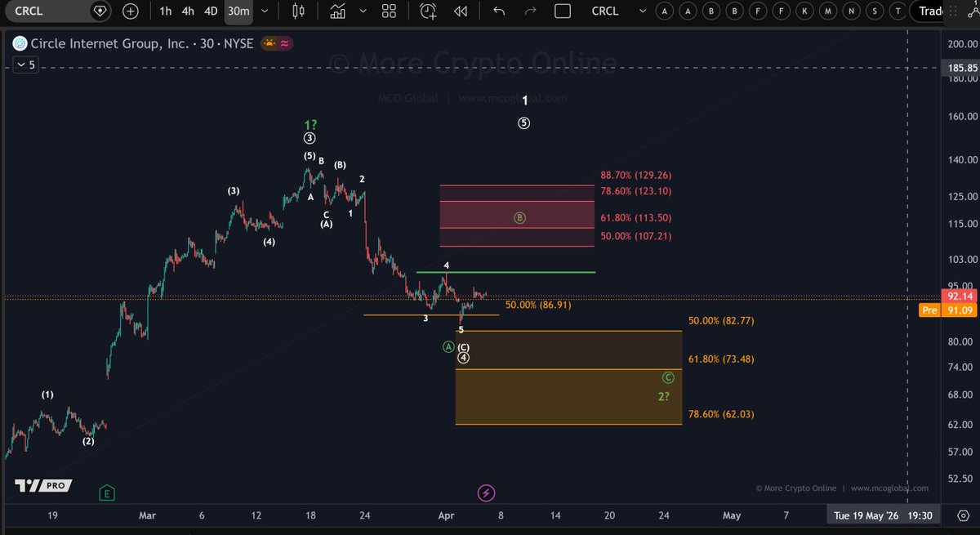Open the candlestick chart style selector
980x535 pixels.
[x=297, y=11]
